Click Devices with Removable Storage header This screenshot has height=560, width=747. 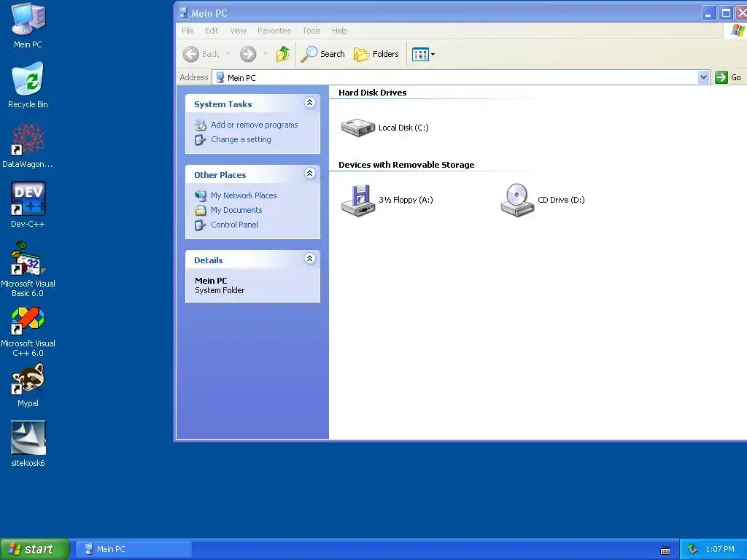tap(406, 165)
